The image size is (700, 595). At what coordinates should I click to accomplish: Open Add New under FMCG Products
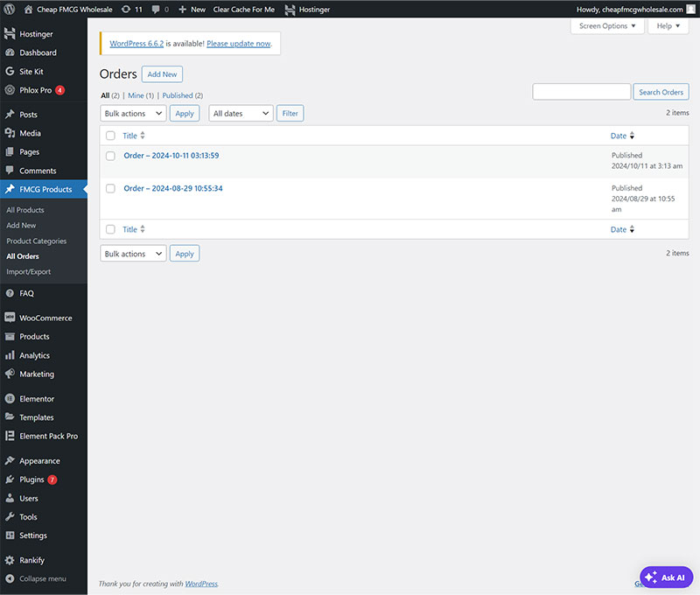pos(21,226)
